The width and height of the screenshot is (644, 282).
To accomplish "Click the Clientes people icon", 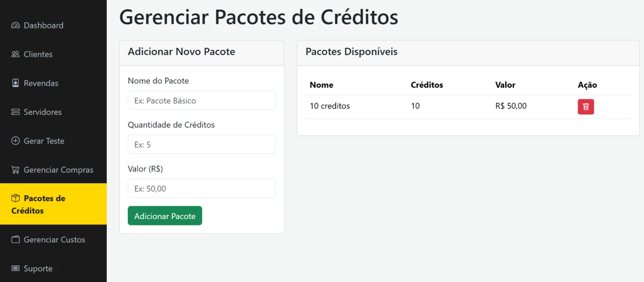I will coord(16,54).
